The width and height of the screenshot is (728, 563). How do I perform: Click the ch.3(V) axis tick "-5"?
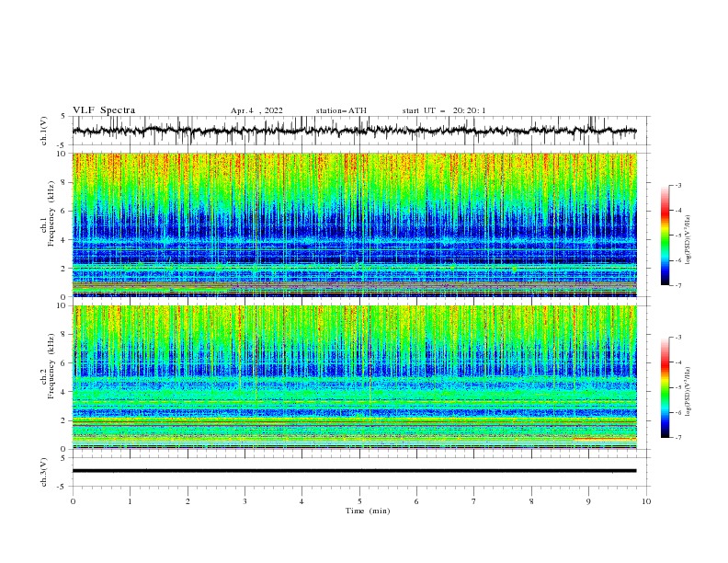[63, 487]
